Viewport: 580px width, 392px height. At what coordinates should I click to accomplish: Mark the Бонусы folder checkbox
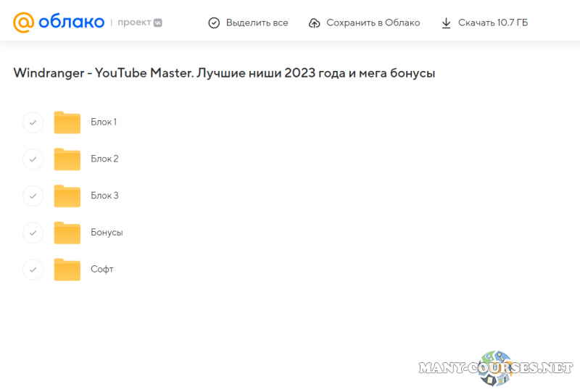(33, 233)
